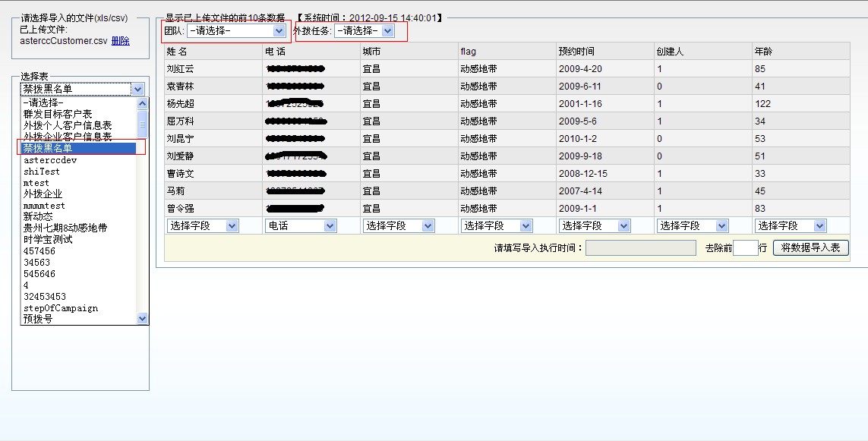Pick 贵州七期8动感地带 from the list
Screen dimensions: 868x441
point(65,228)
